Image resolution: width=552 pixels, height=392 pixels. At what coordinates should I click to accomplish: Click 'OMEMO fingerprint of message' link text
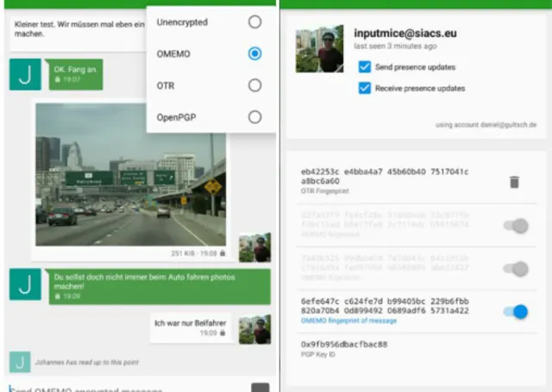(348, 320)
